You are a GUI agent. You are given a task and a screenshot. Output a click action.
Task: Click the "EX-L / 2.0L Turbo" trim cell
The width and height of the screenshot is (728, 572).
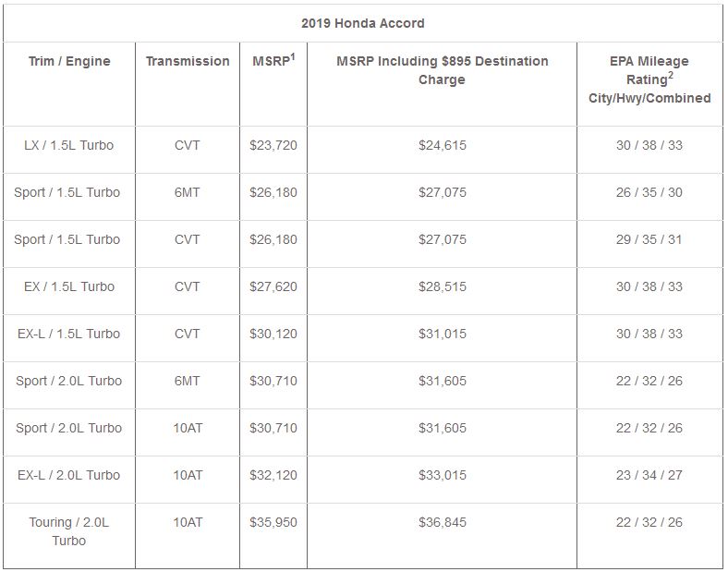click(69, 475)
